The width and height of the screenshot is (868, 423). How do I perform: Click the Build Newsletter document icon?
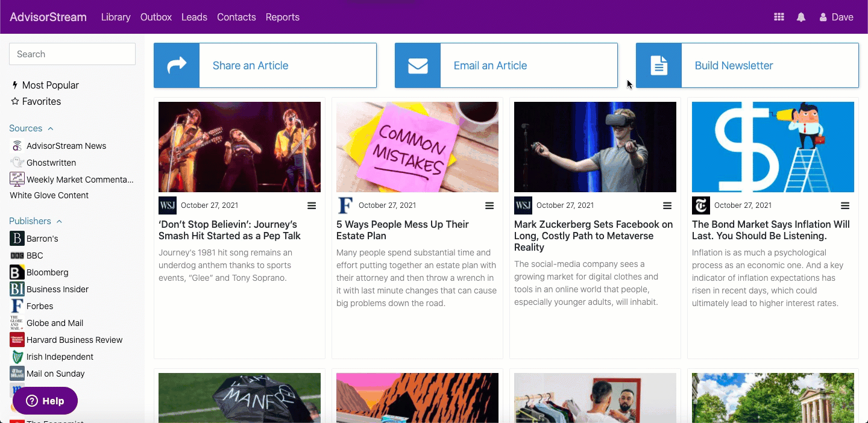[659, 65]
